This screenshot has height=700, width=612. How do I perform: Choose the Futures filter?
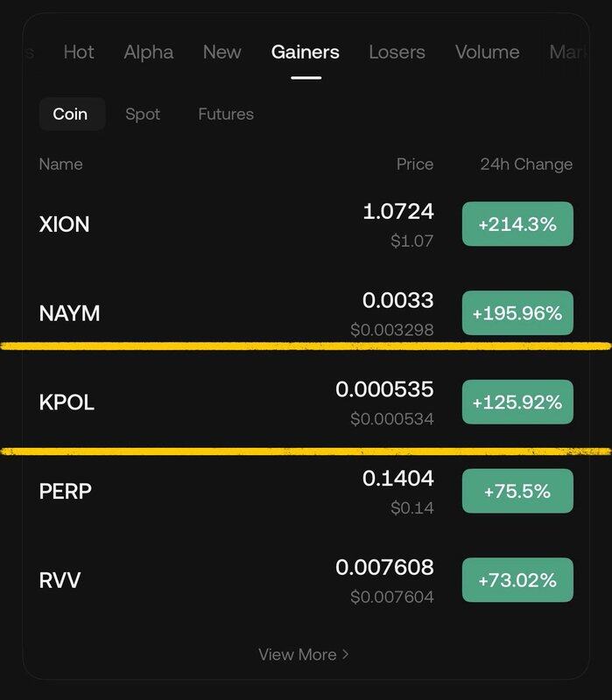click(226, 115)
